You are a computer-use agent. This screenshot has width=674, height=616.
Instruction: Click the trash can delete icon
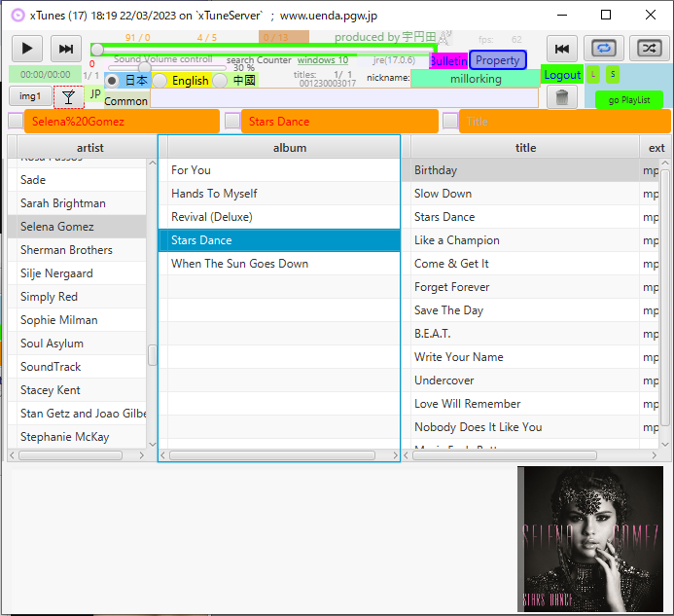point(561,97)
